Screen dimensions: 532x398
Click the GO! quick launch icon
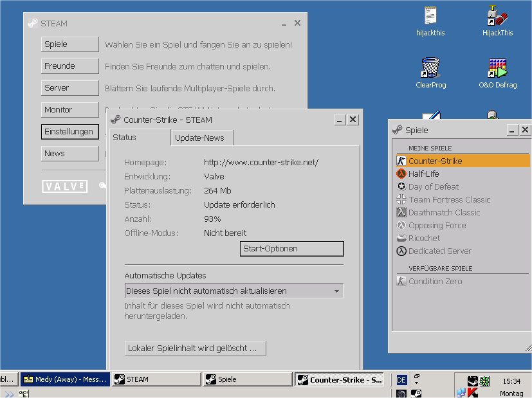click(24, 393)
